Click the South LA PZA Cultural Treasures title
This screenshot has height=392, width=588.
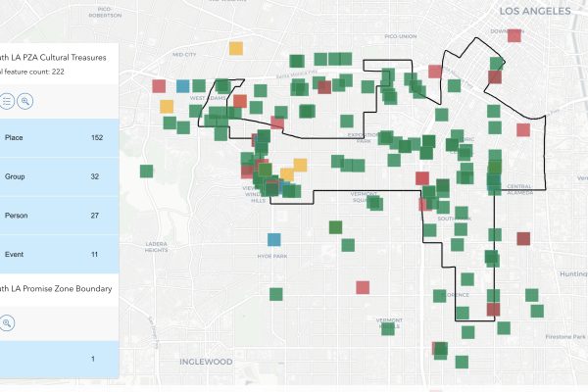click(53, 58)
